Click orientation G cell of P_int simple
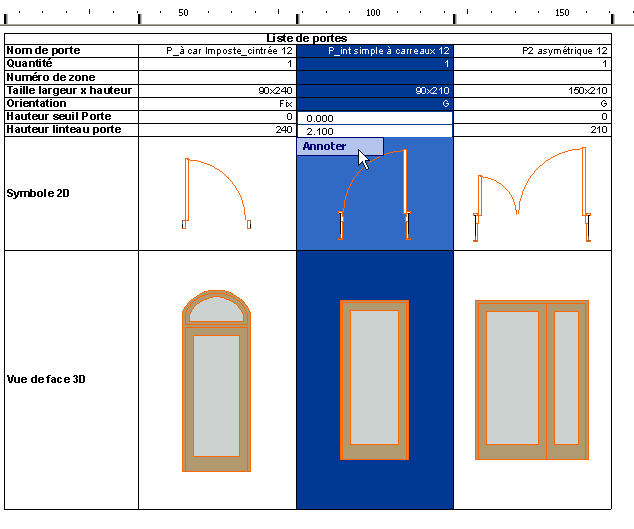 (x=375, y=104)
